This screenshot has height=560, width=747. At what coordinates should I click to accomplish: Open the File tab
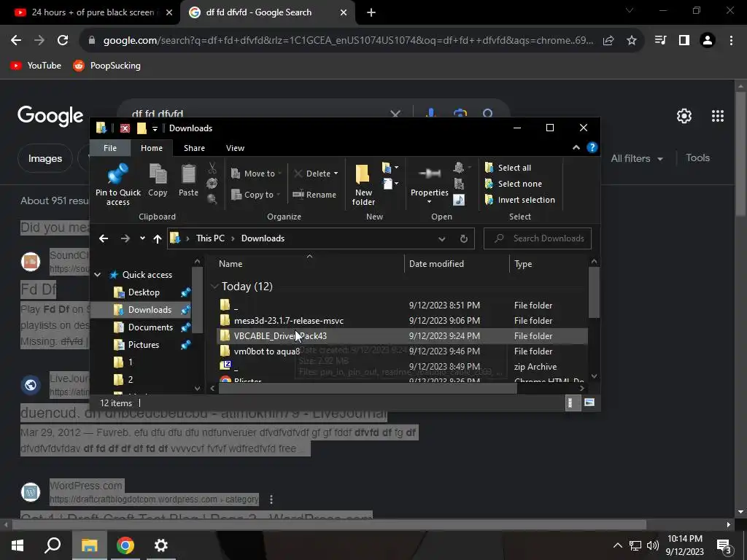coord(110,148)
